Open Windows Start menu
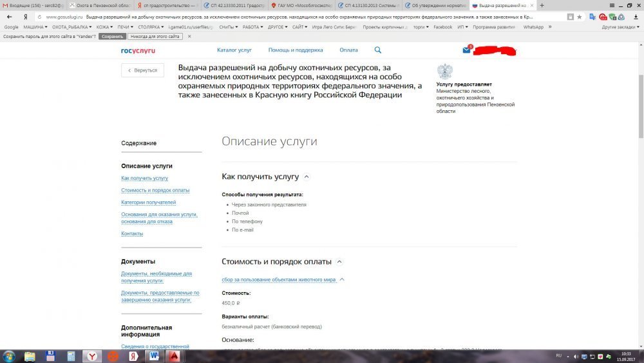 click(x=9, y=356)
